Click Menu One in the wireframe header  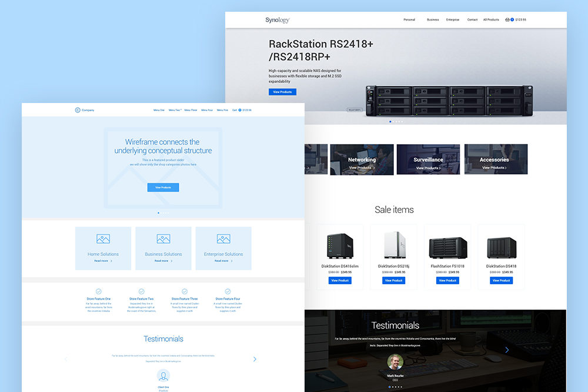click(159, 110)
